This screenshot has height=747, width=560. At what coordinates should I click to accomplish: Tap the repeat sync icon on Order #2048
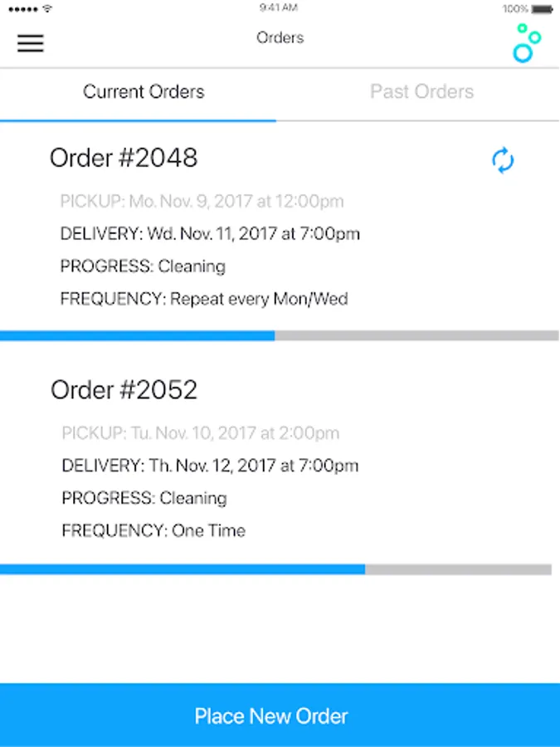coord(503,160)
